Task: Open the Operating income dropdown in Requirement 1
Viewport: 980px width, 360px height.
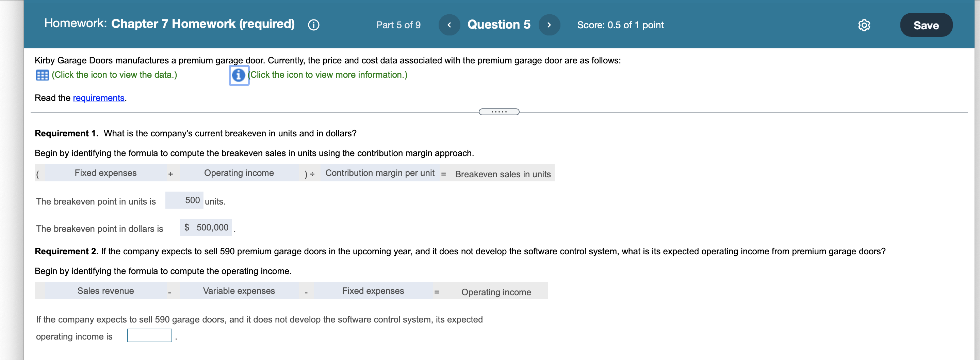Action: pyautogui.click(x=239, y=173)
